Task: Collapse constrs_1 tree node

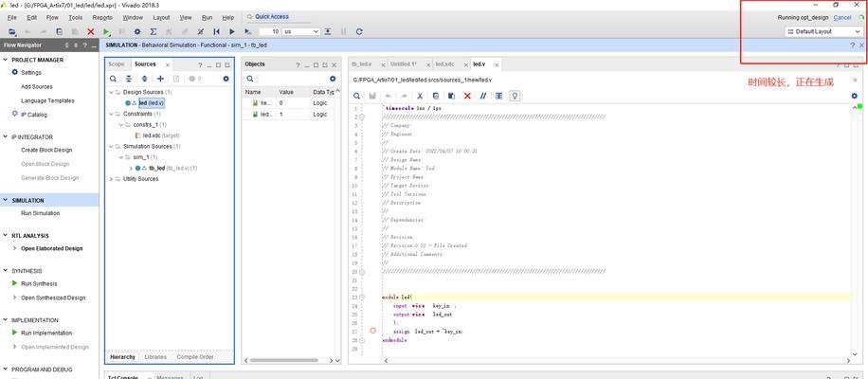Action: 120,125
